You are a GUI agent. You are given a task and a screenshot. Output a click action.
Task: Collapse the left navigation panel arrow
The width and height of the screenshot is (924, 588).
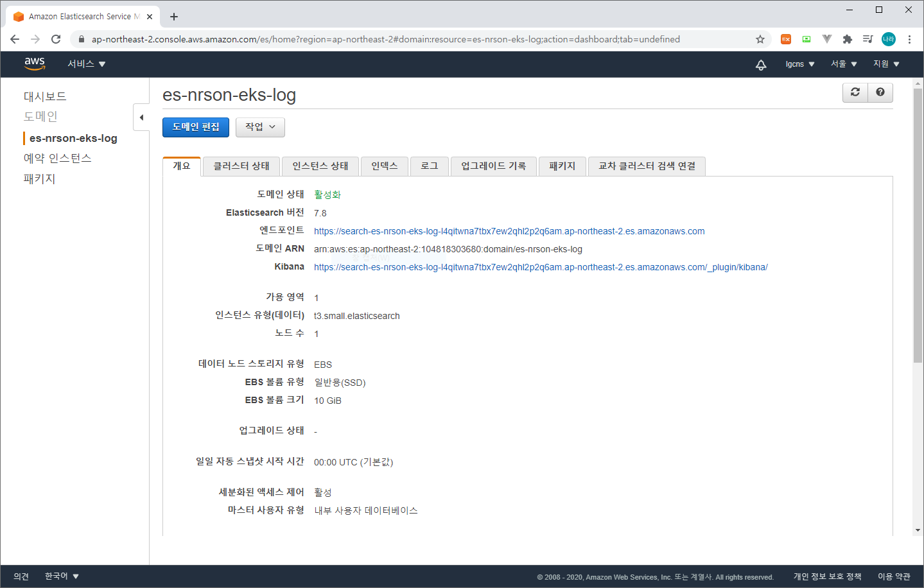click(x=141, y=117)
